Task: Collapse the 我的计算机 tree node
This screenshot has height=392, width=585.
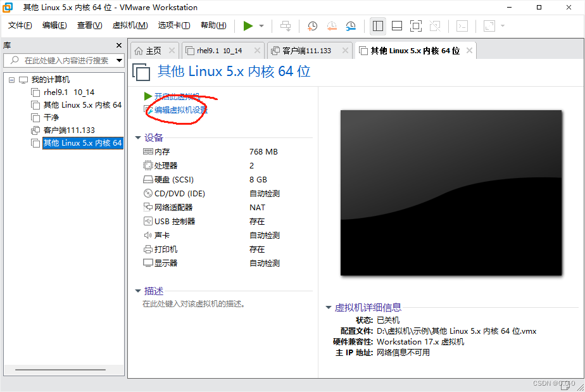Action: coord(11,80)
